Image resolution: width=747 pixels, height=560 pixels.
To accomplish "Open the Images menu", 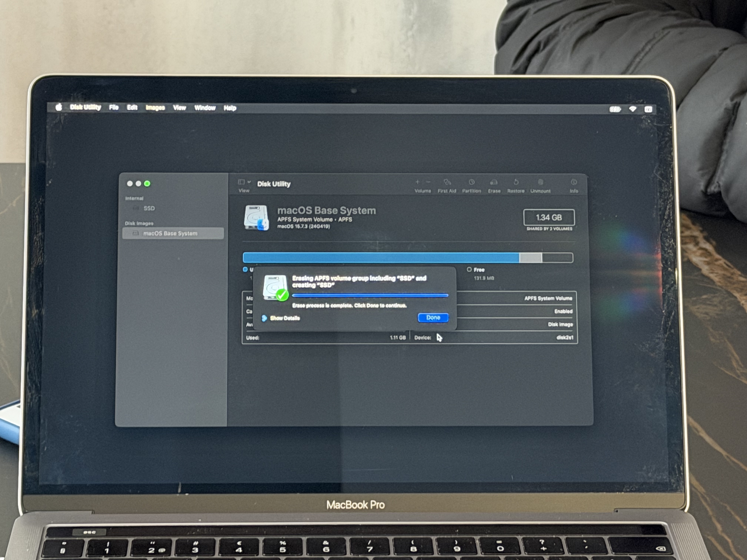I will pyautogui.click(x=155, y=108).
